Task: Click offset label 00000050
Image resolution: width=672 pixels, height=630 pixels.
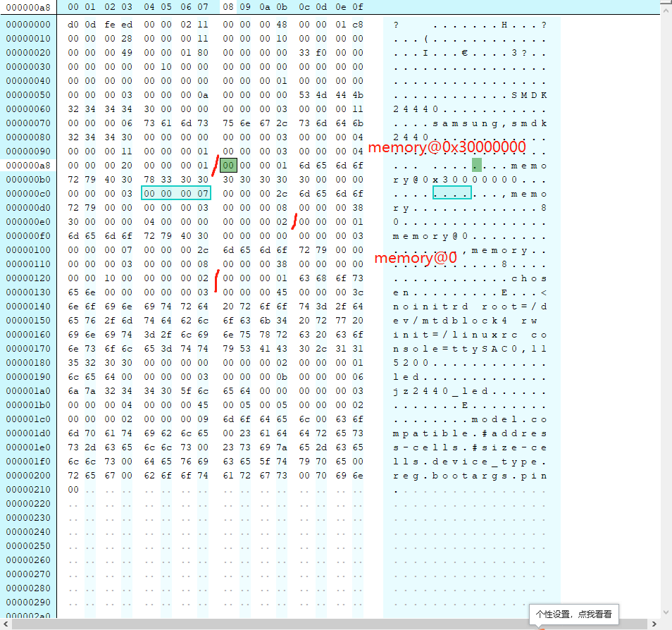Action: click(x=28, y=94)
